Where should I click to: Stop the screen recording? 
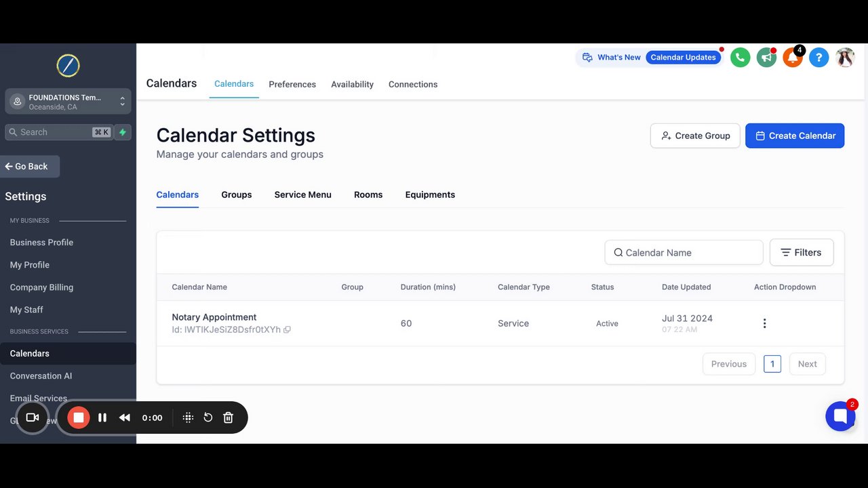coord(79,418)
